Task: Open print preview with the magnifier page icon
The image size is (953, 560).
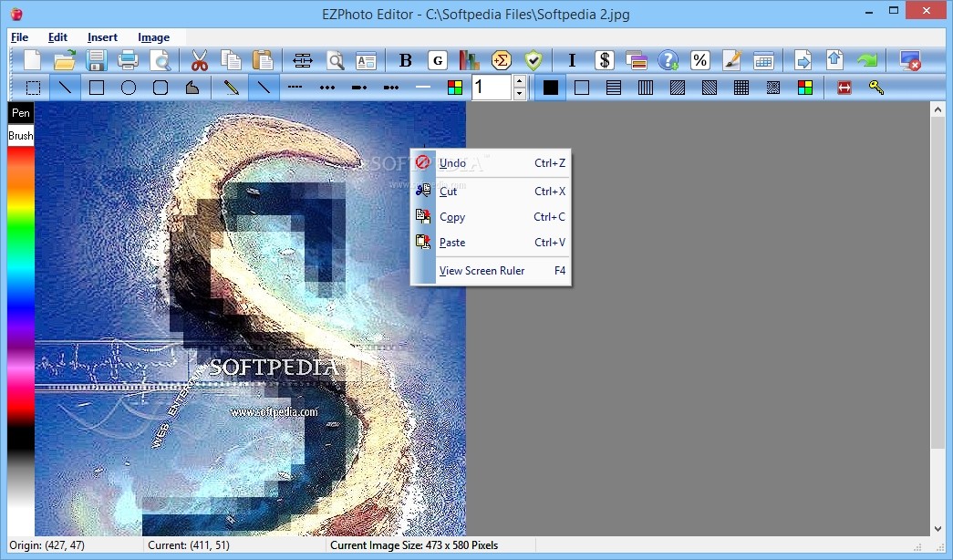Action: (161, 60)
